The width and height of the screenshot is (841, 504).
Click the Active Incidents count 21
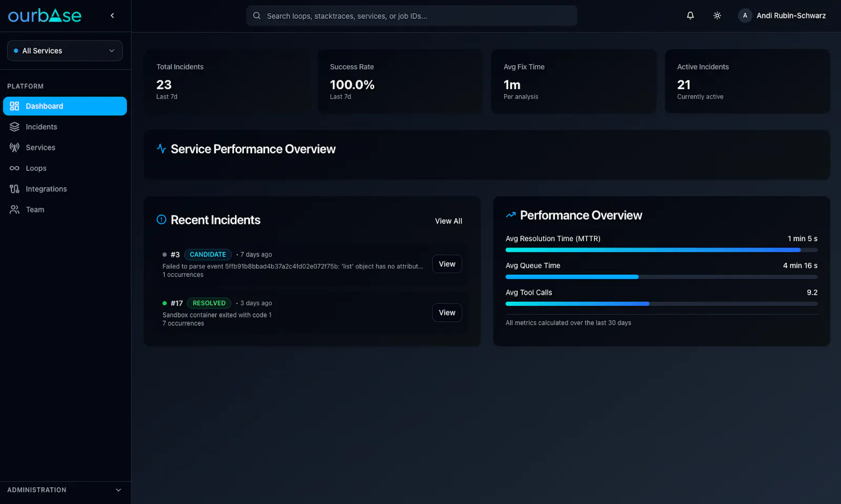684,85
